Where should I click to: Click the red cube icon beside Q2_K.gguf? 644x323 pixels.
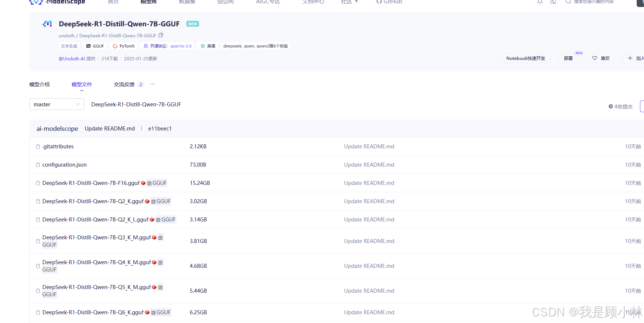tap(147, 201)
